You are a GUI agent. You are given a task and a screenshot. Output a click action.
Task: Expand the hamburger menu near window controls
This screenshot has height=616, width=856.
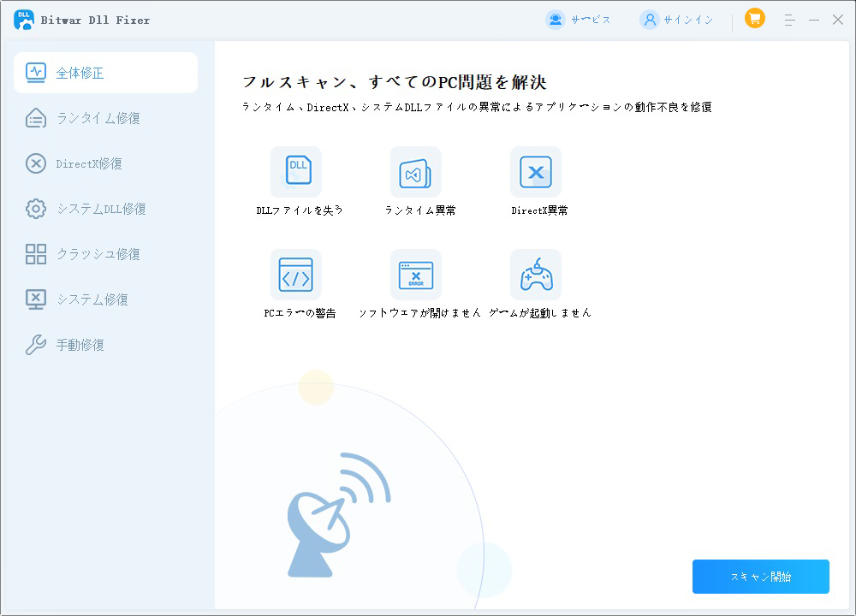(x=789, y=19)
